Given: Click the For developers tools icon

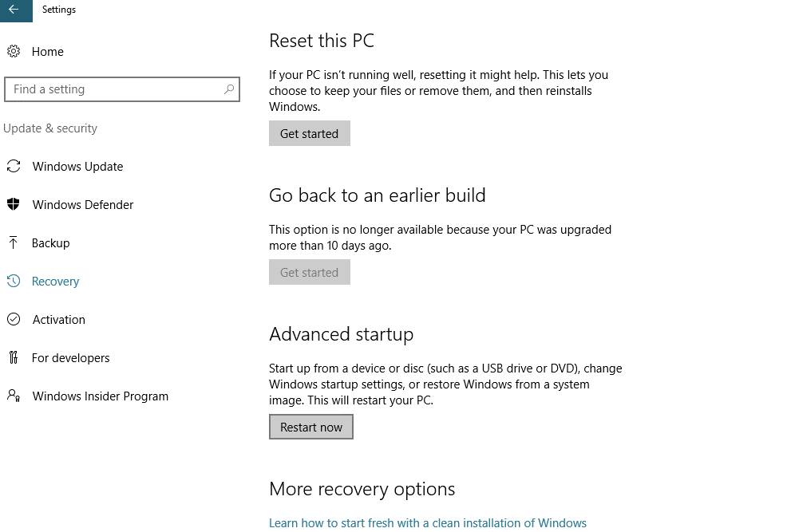Looking at the screenshot, I should [x=13, y=358].
